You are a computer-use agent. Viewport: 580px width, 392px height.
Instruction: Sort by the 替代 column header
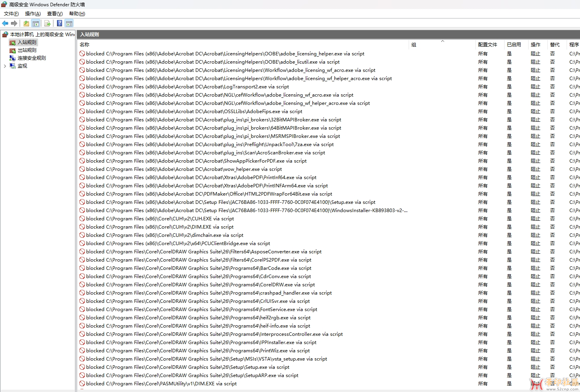(557, 45)
